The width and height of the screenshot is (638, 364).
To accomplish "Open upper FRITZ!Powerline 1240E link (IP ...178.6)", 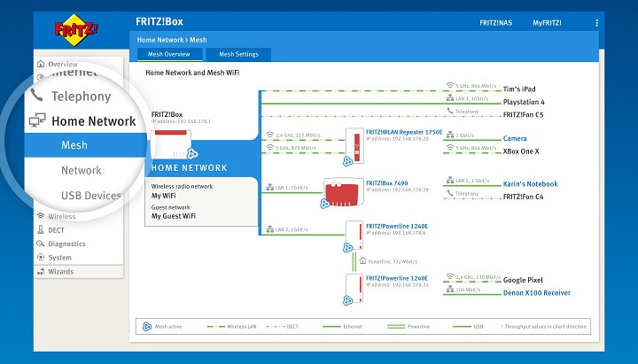I will click(x=397, y=227).
